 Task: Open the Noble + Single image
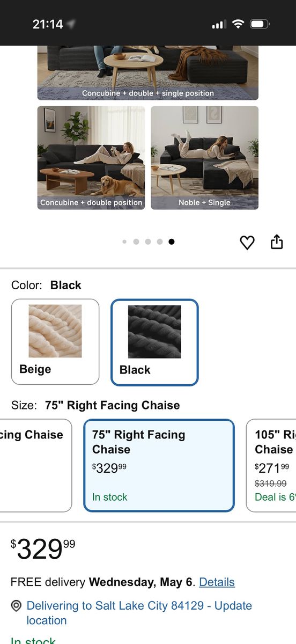204,158
